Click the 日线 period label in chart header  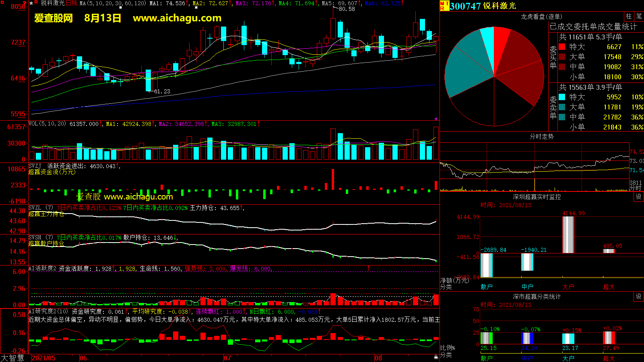click(71, 3)
